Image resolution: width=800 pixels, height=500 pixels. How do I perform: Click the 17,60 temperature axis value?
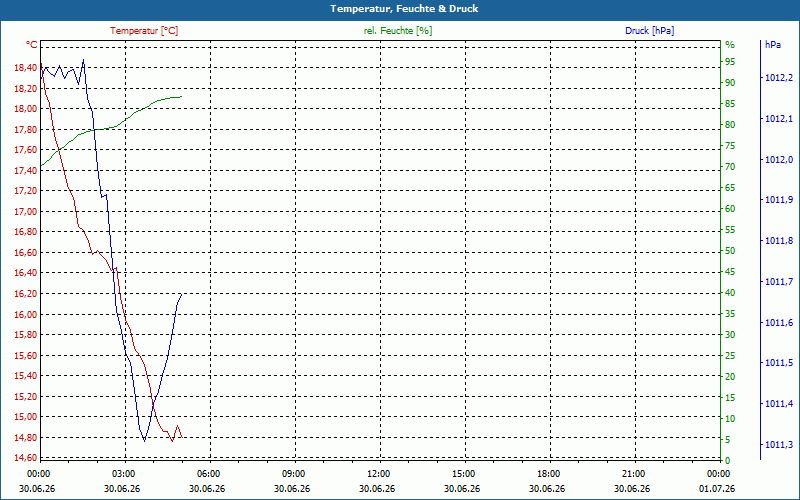point(26,149)
